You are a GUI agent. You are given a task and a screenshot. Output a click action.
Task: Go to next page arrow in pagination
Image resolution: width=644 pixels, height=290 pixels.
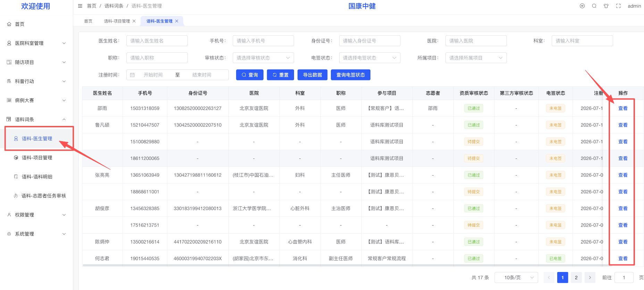tap(590, 278)
